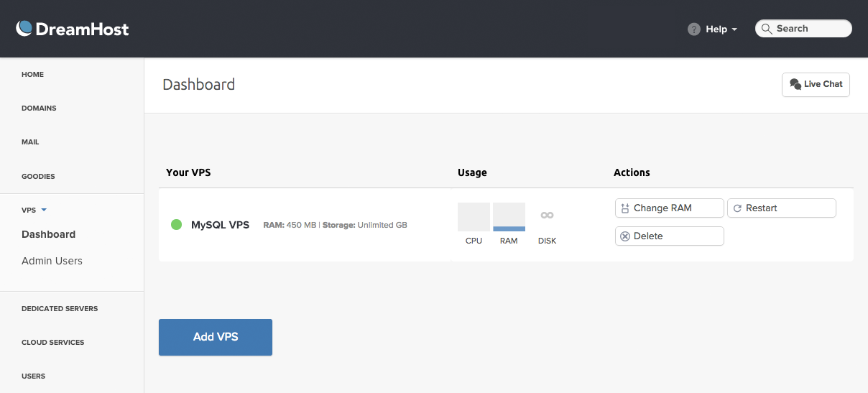Delete the MySQL VPS
868x393 pixels.
pyautogui.click(x=670, y=236)
